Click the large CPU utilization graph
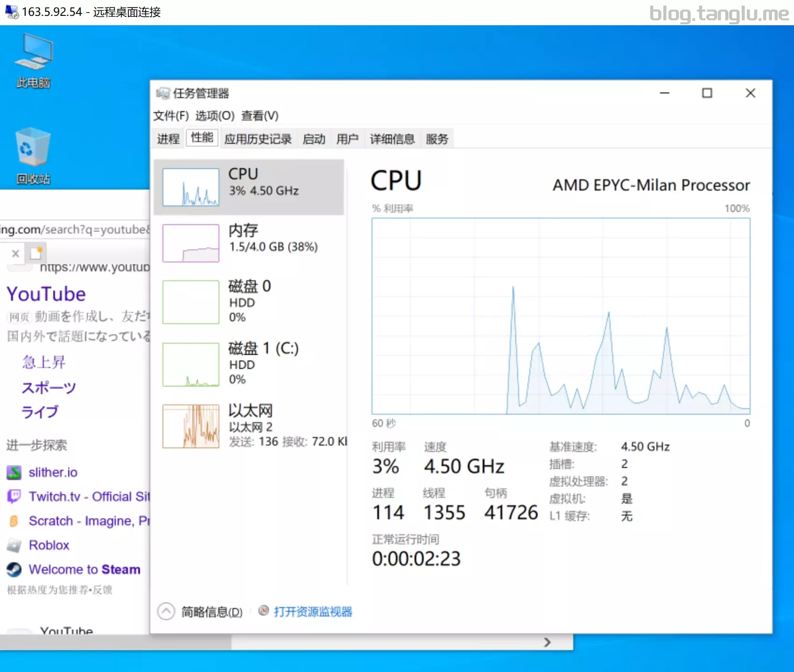 561,316
